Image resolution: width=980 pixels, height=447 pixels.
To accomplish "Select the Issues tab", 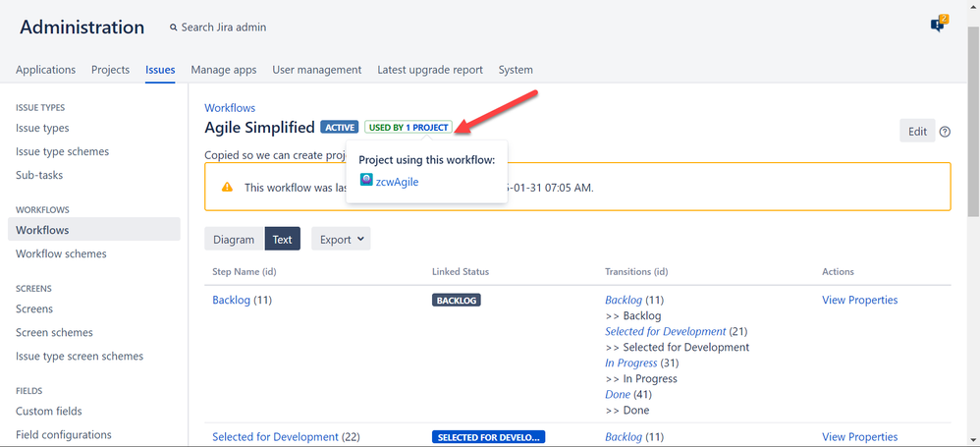I will (x=160, y=70).
